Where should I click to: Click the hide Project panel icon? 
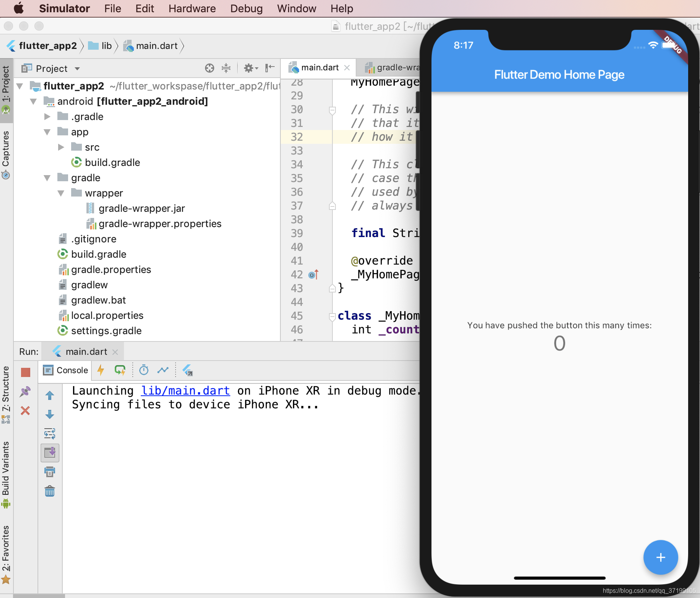coord(270,68)
